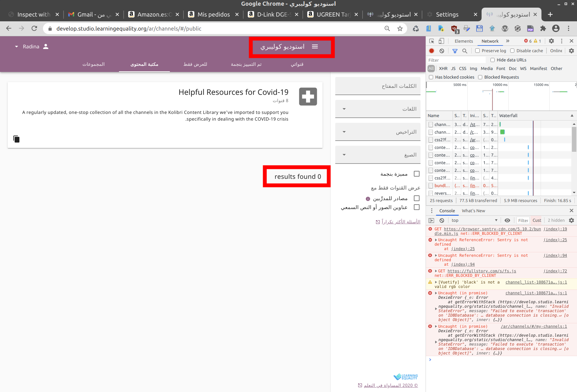Open the Elements DevTools tab

(464, 41)
